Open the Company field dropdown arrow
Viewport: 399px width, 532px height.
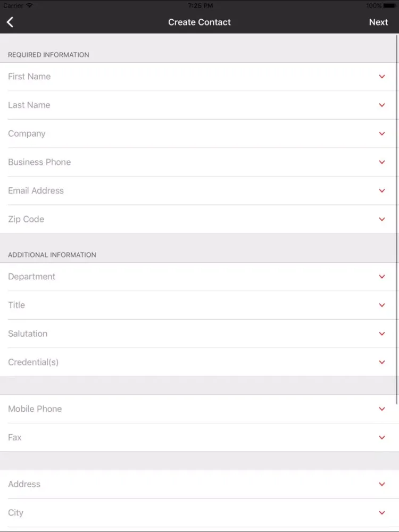(x=381, y=133)
